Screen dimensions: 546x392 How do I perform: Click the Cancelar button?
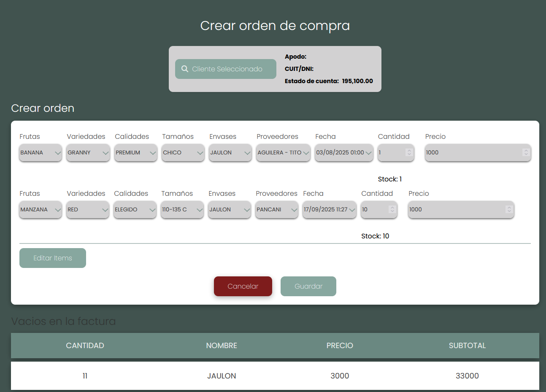tap(243, 286)
